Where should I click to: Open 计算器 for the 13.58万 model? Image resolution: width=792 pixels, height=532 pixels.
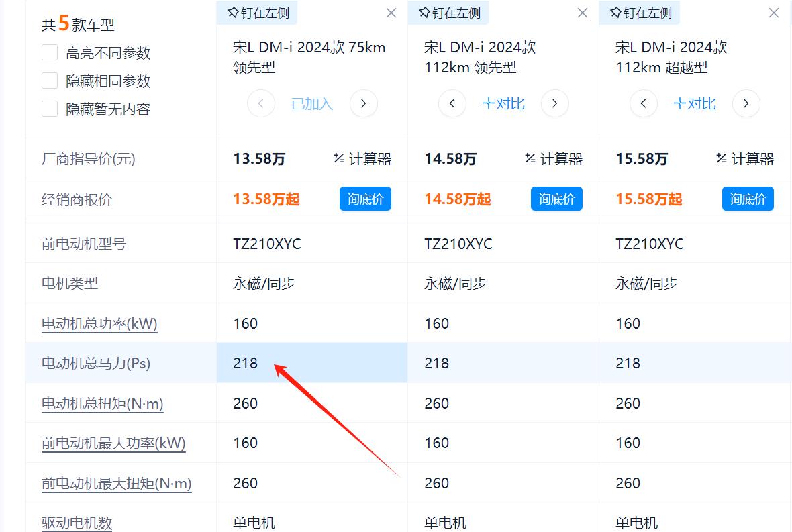coord(362,159)
